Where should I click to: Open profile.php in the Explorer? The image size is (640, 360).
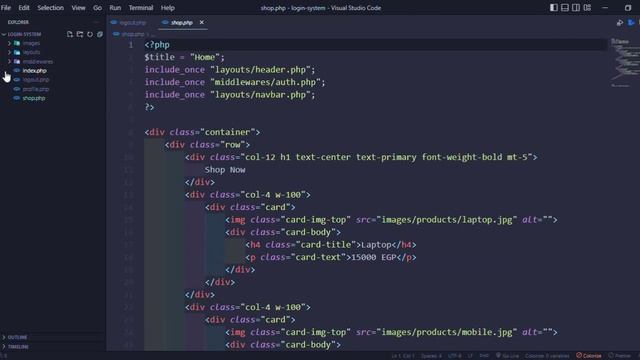[36, 89]
